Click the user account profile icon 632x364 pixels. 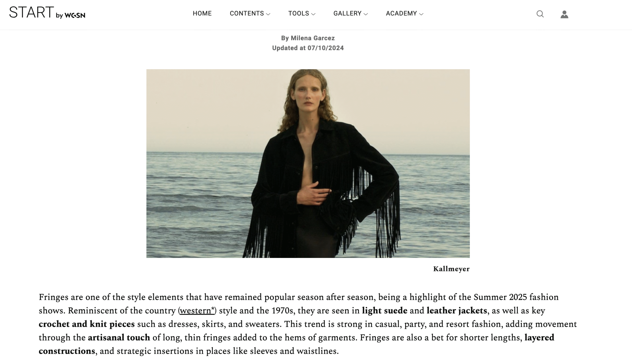pyautogui.click(x=564, y=14)
